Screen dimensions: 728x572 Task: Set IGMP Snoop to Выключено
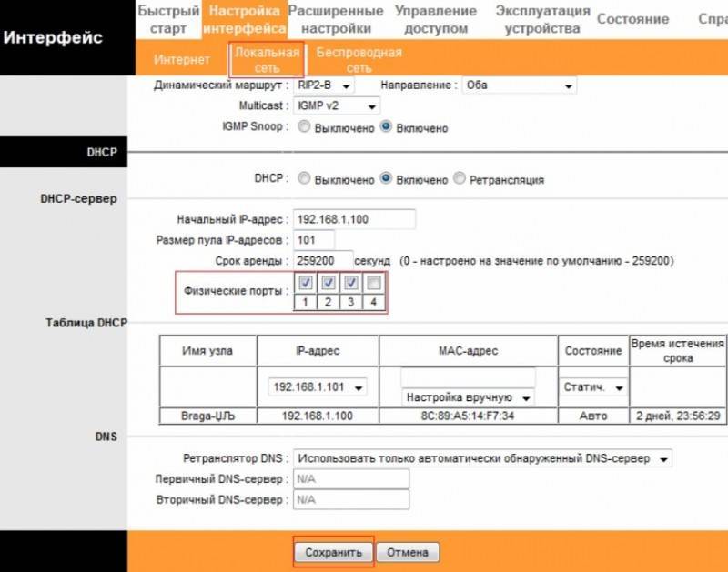point(304,126)
